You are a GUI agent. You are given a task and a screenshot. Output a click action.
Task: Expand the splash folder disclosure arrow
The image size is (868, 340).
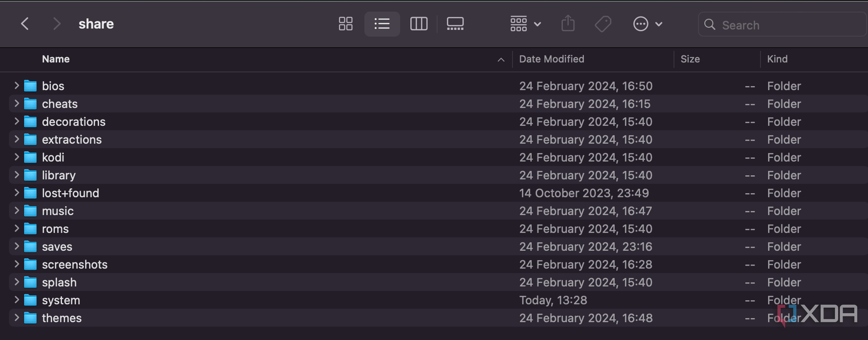click(x=17, y=282)
